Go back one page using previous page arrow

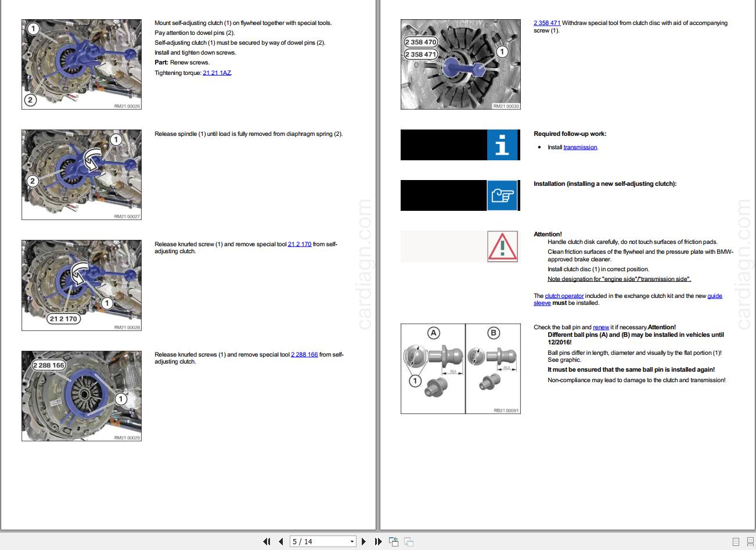(279, 541)
